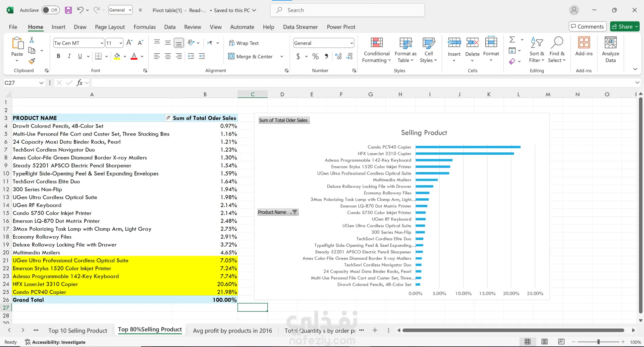Apply Comma Style number format
644x347 pixels.
coord(326,56)
